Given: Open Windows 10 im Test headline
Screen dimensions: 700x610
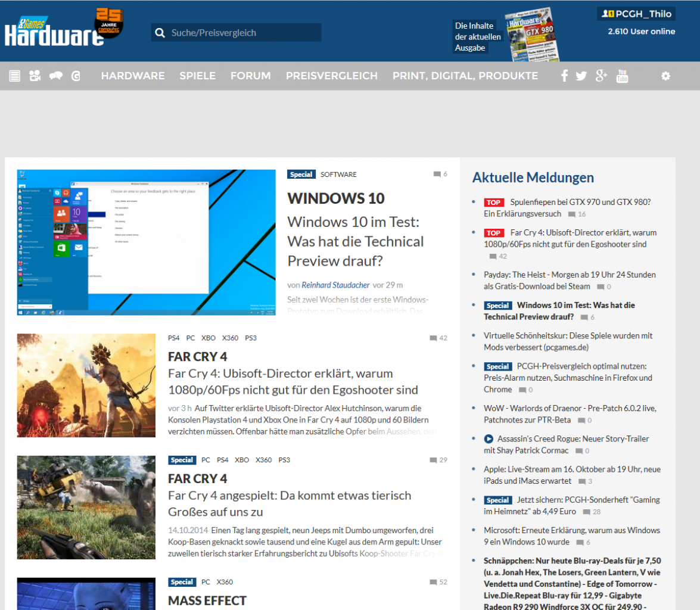Looking at the screenshot, I should pyautogui.click(x=355, y=242).
